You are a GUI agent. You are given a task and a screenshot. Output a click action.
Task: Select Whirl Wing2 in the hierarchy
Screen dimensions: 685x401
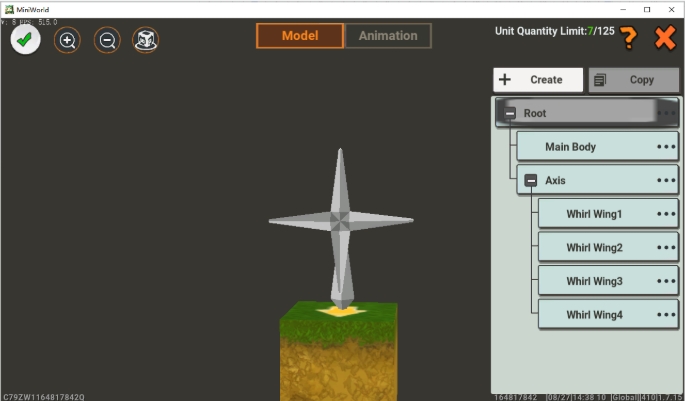pos(594,248)
